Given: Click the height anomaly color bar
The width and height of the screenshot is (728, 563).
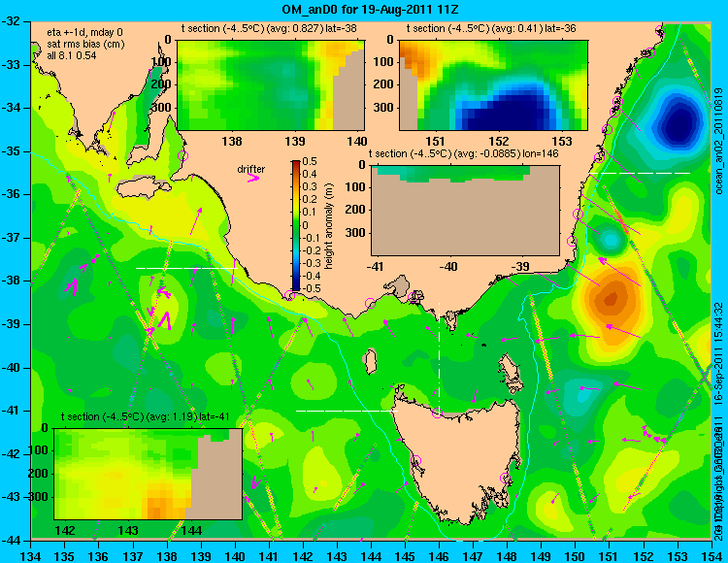Looking at the screenshot, I should [x=296, y=225].
